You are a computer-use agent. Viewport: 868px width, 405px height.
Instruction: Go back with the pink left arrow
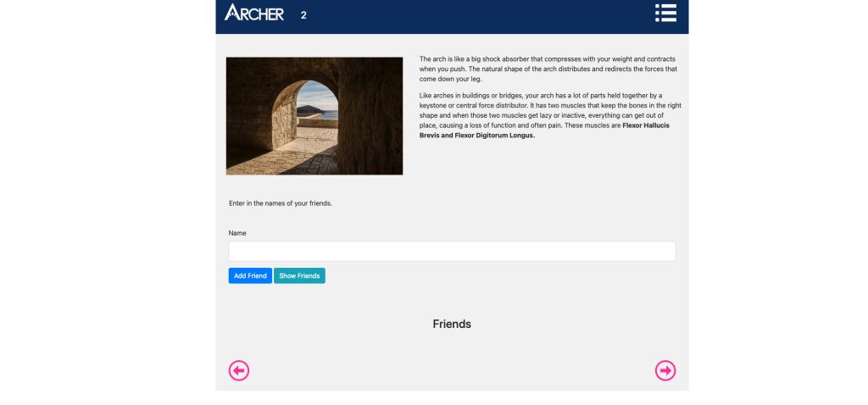[239, 370]
